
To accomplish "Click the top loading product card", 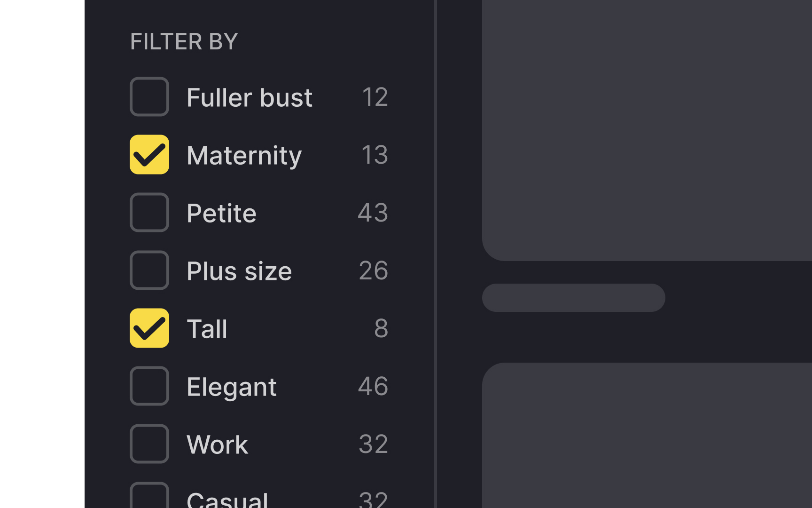I will click(x=648, y=127).
